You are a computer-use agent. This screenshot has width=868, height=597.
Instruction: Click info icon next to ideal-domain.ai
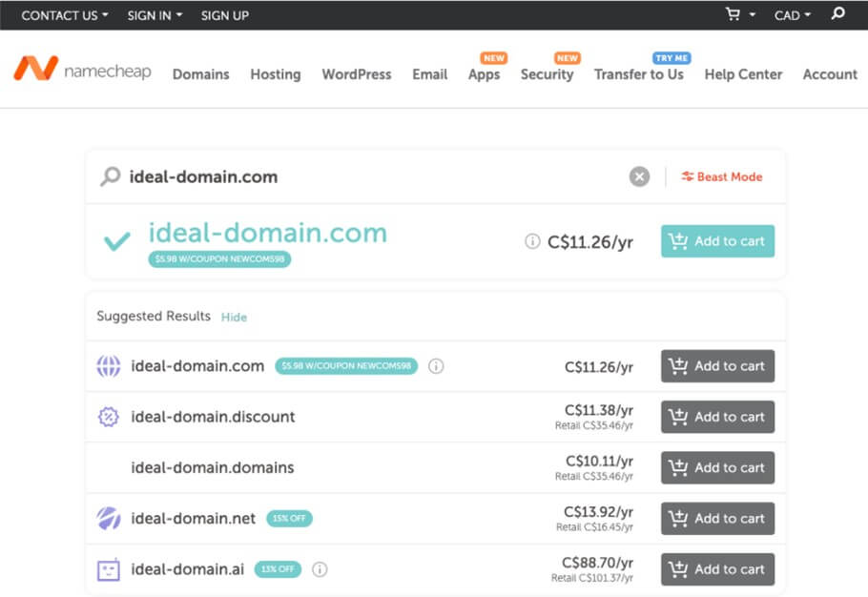coord(320,569)
